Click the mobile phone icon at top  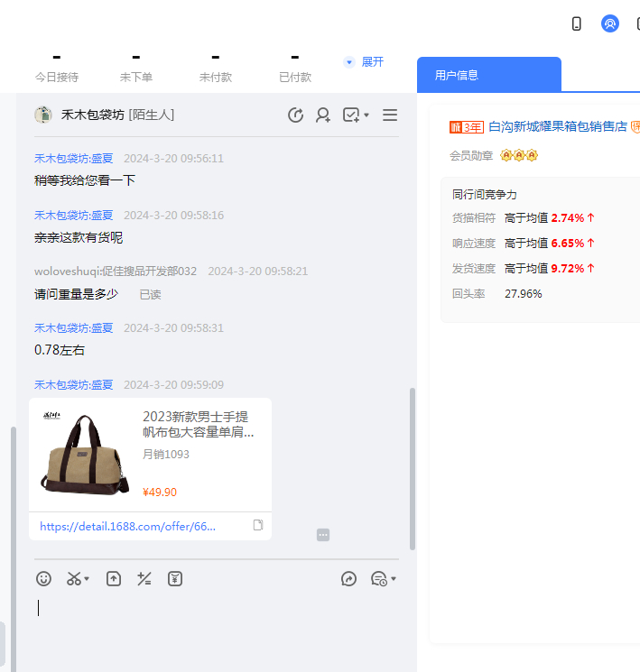tap(577, 23)
